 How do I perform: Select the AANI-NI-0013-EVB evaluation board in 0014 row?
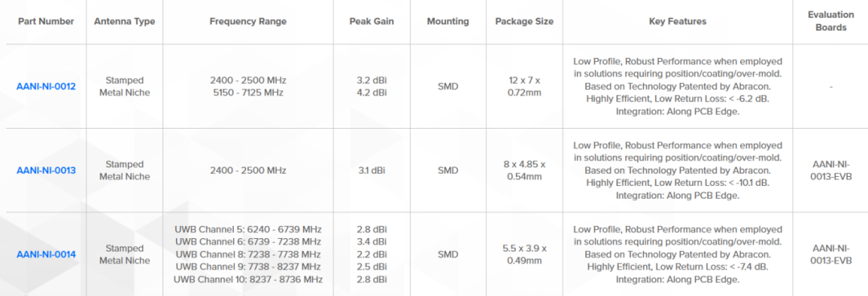(830, 254)
